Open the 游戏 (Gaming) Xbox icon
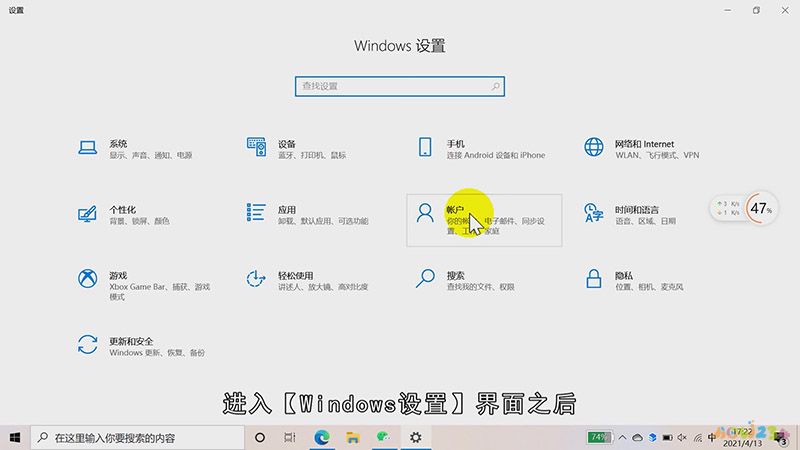 click(88, 279)
